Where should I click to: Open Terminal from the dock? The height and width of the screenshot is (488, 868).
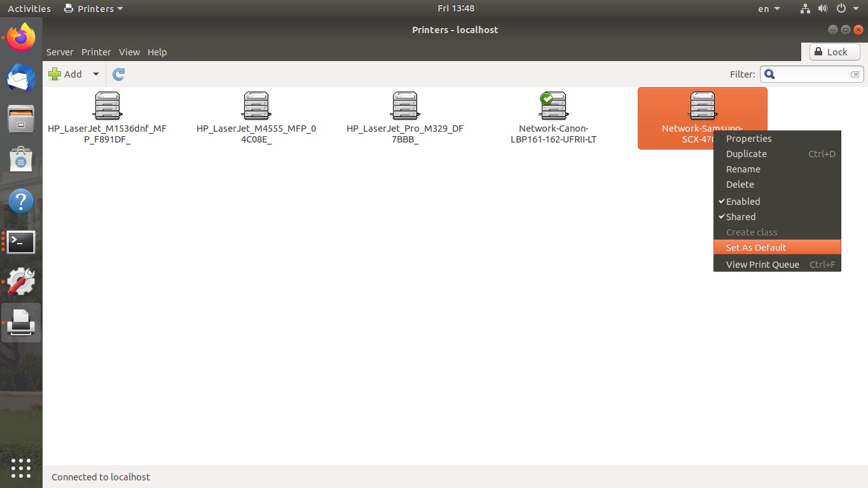pos(21,242)
